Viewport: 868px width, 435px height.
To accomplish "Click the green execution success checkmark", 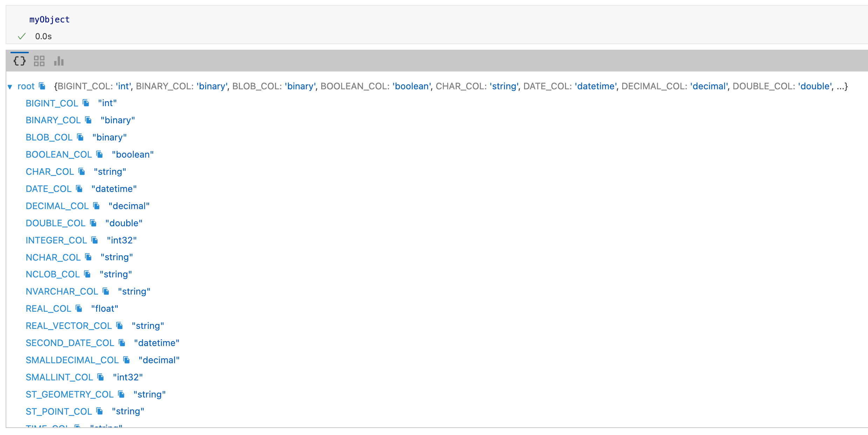I will (22, 36).
